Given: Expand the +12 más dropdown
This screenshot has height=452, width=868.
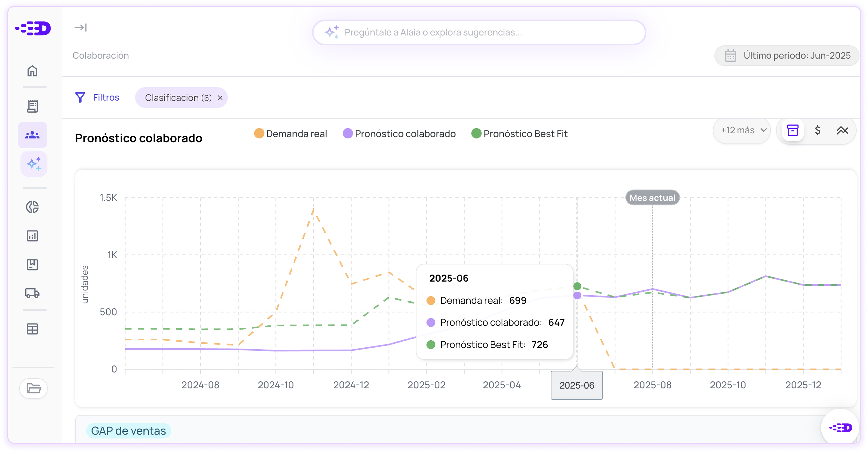Looking at the screenshot, I should (x=742, y=130).
